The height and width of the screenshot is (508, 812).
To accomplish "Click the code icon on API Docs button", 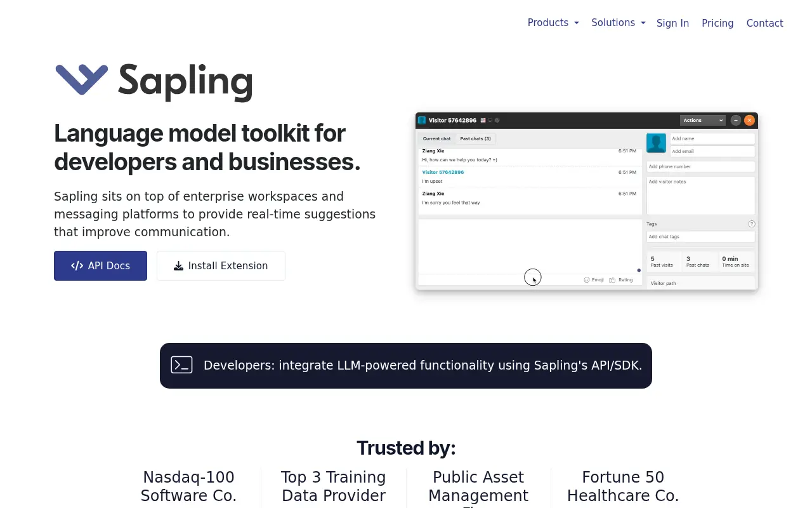I will click(x=77, y=265).
